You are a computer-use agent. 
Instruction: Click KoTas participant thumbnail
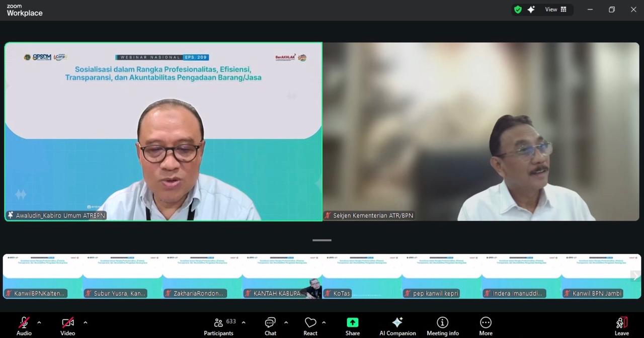(x=362, y=277)
